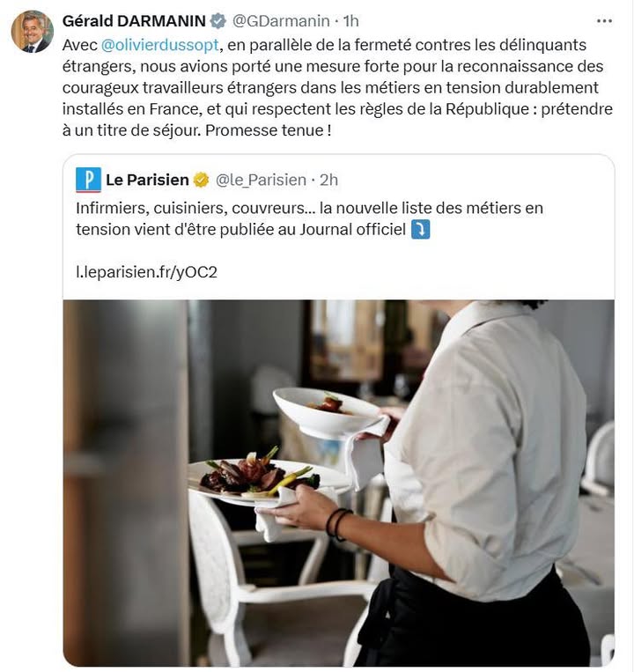Open the @le_Parisien handle
This screenshot has width=634, height=672.
(261, 180)
